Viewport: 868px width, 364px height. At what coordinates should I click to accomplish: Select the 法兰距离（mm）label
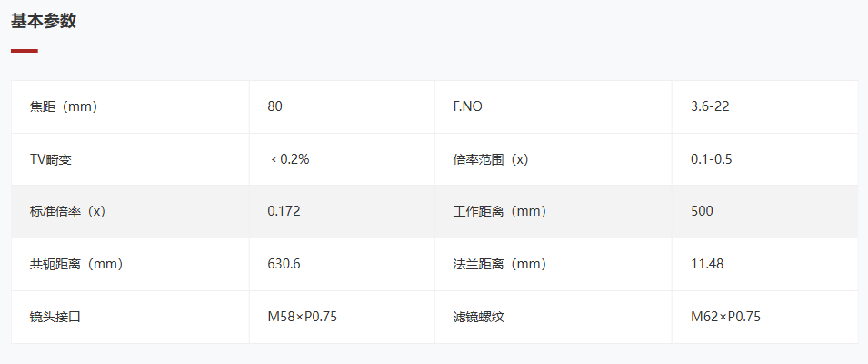tap(499, 264)
